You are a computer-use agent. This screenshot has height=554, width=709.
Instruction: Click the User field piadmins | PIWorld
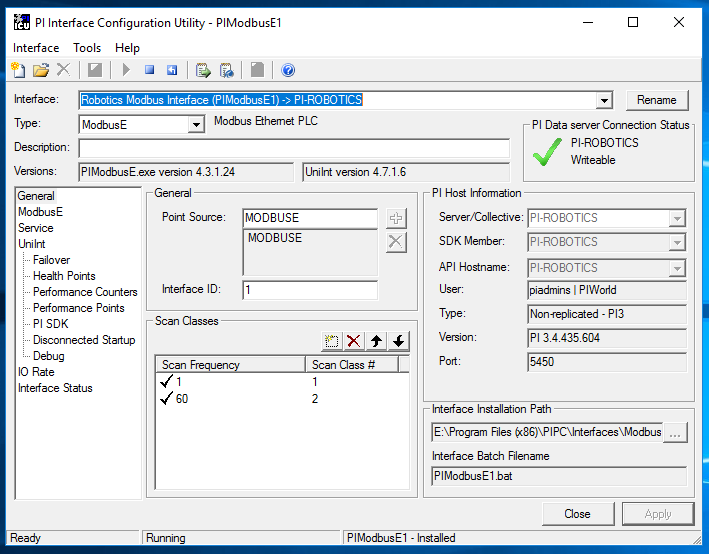[607, 290]
